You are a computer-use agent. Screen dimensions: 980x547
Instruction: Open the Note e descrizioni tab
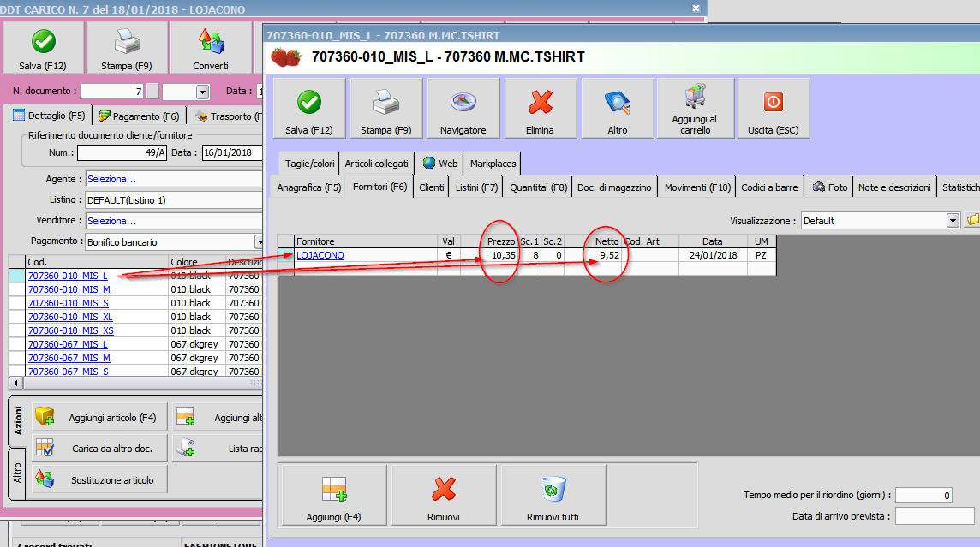point(894,187)
